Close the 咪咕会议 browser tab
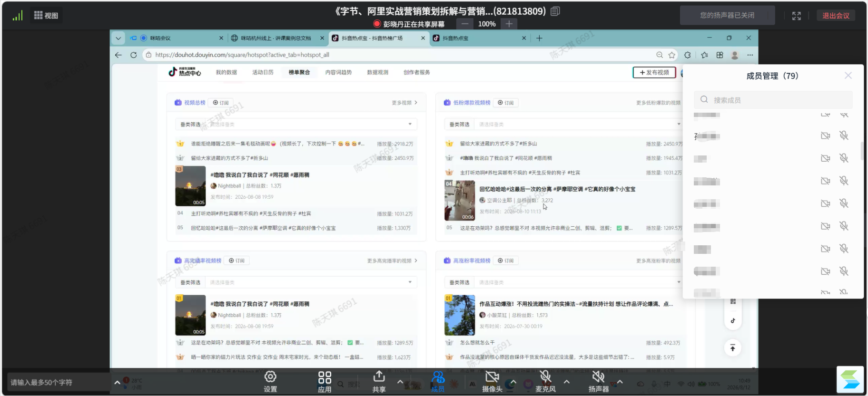 pyautogui.click(x=221, y=38)
